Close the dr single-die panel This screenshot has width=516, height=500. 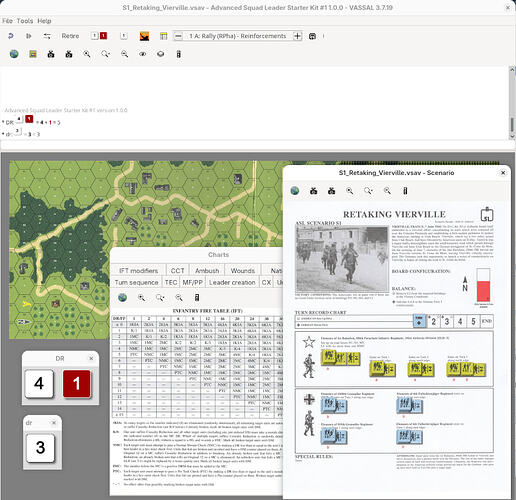tap(54, 423)
